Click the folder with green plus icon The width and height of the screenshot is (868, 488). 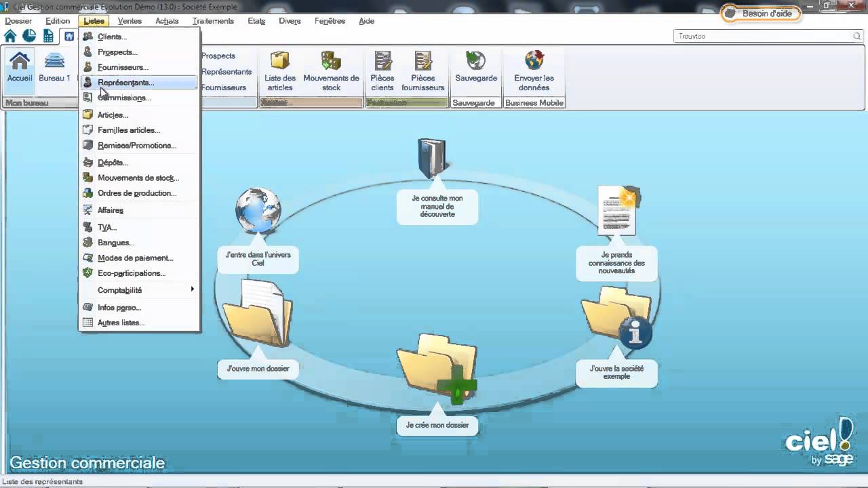tap(437, 369)
